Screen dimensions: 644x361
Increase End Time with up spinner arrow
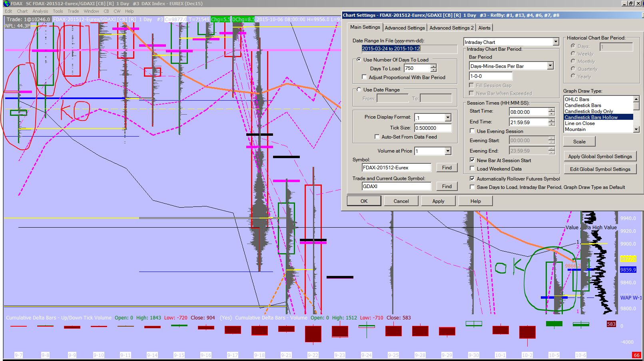[x=552, y=120]
